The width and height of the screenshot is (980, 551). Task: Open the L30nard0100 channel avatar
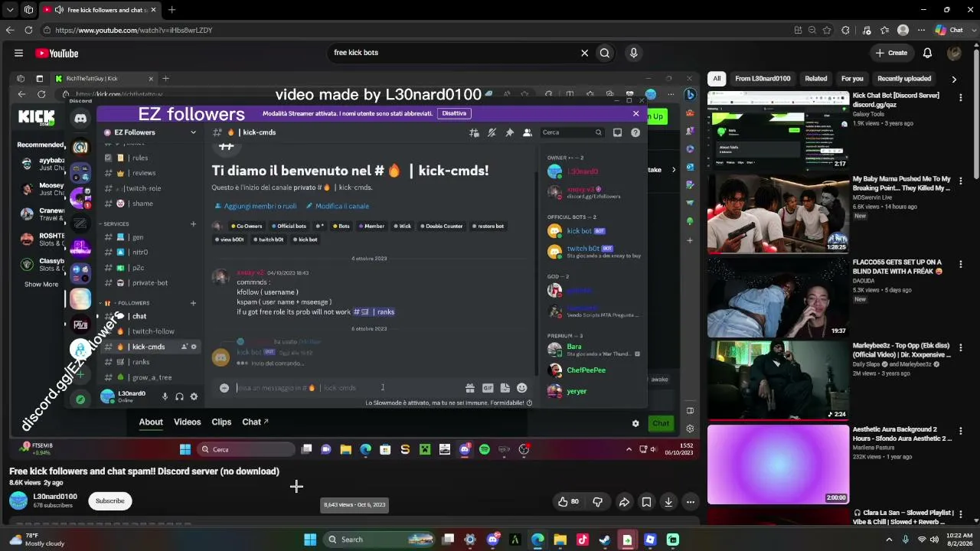[x=18, y=500]
